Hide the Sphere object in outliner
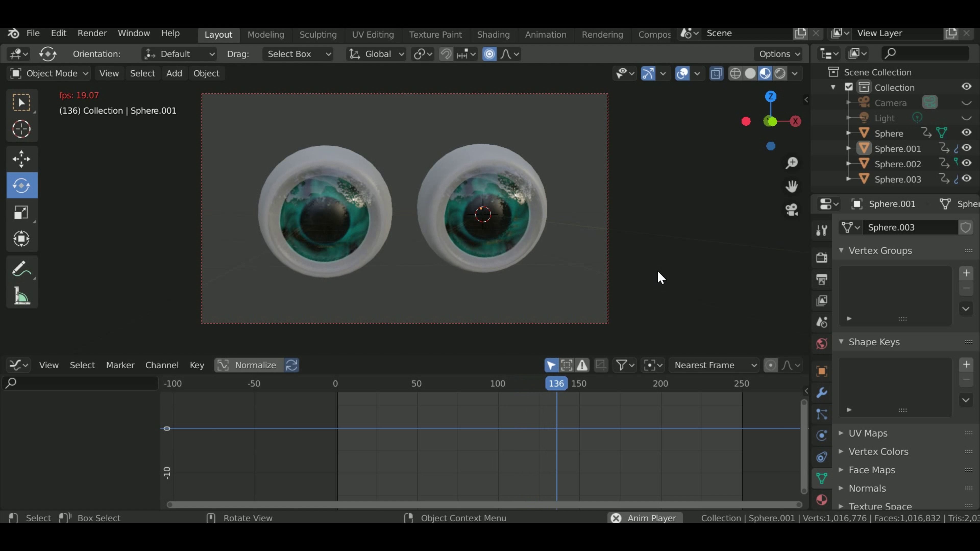980x551 pixels. 966,133
